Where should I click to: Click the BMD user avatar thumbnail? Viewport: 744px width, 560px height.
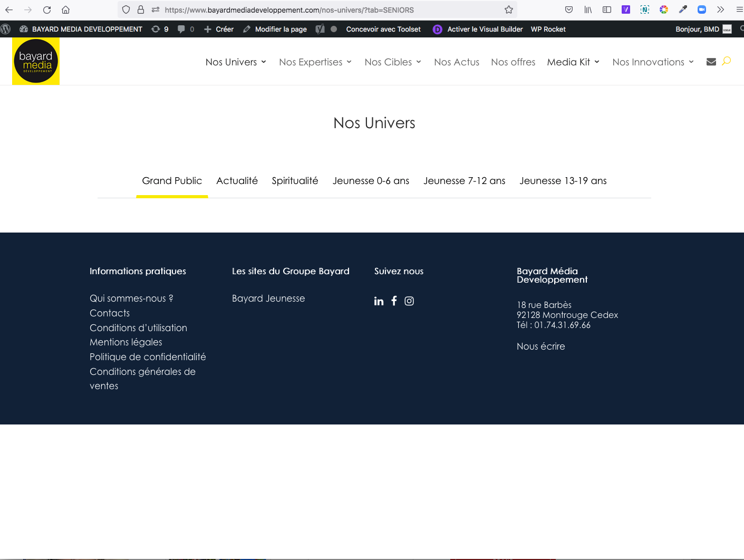(x=727, y=29)
